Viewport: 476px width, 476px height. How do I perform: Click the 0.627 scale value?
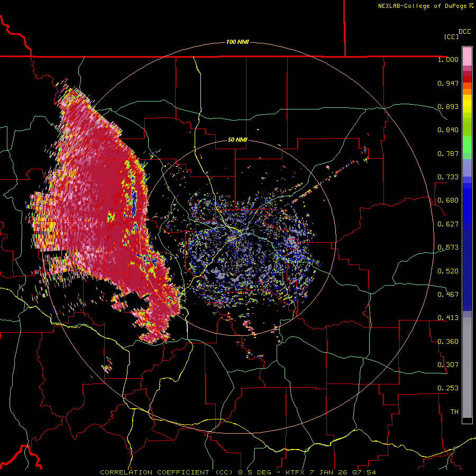[x=448, y=224]
